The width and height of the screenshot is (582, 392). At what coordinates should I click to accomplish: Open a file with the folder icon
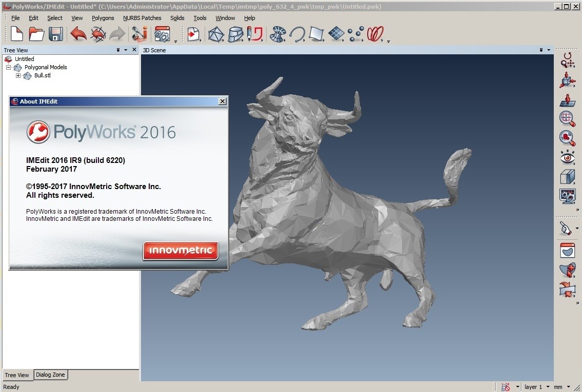point(36,34)
